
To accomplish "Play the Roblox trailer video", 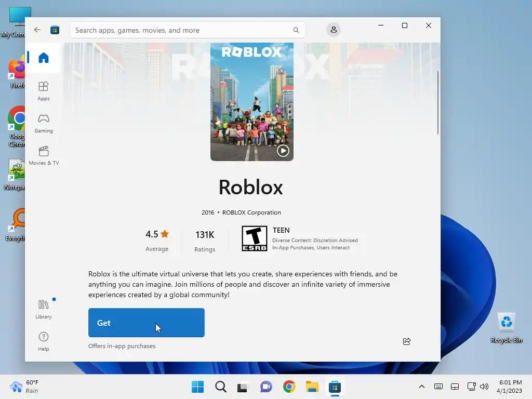I will coord(283,150).
